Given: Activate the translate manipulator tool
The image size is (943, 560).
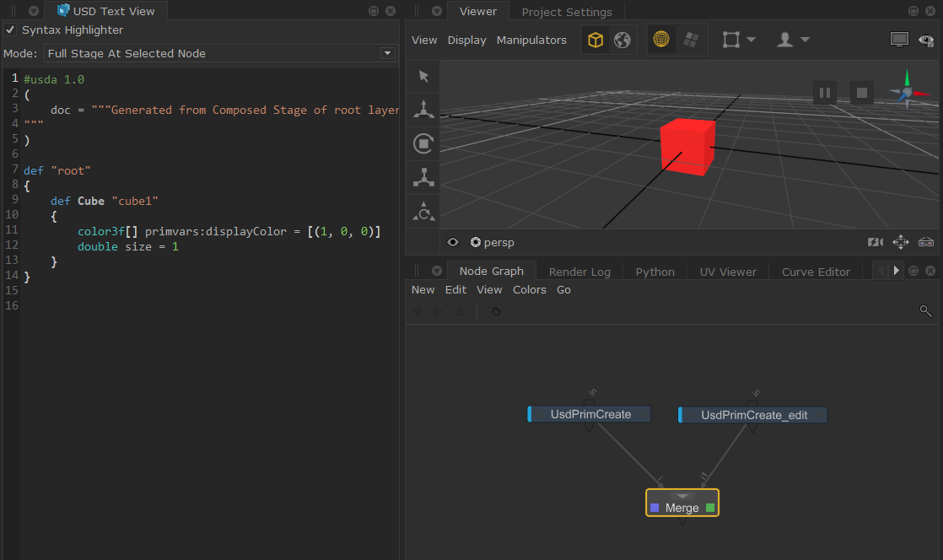Looking at the screenshot, I should click(x=423, y=110).
